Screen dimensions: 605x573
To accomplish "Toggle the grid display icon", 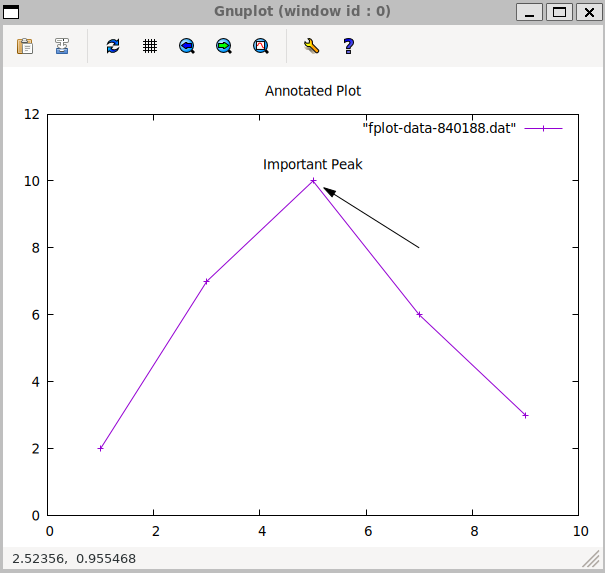I will tap(150, 46).
